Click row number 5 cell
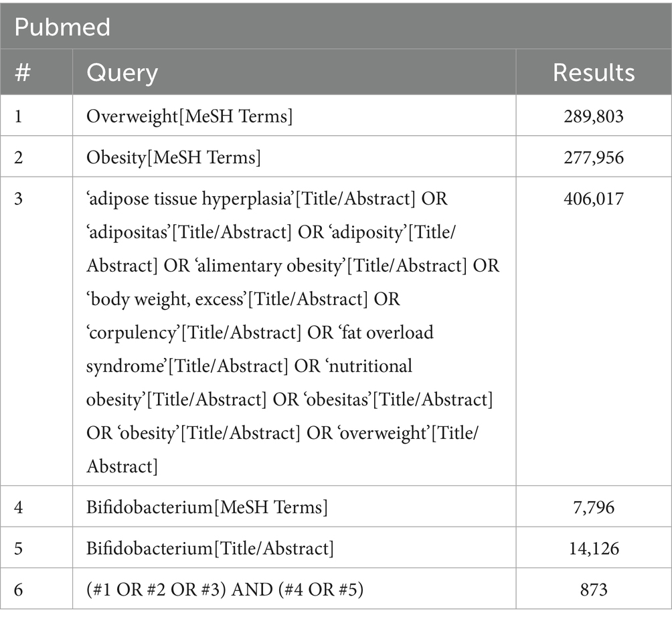This screenshot has height=621, width=672. click(20, 549)
